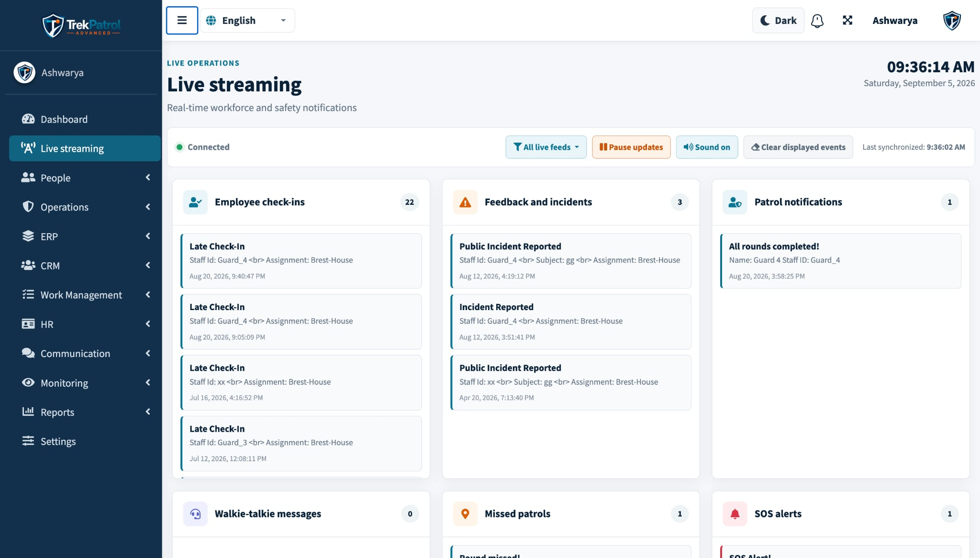
Task: Open the notifications bell icon
Action: pyautogui.click(x=817, y=21)
